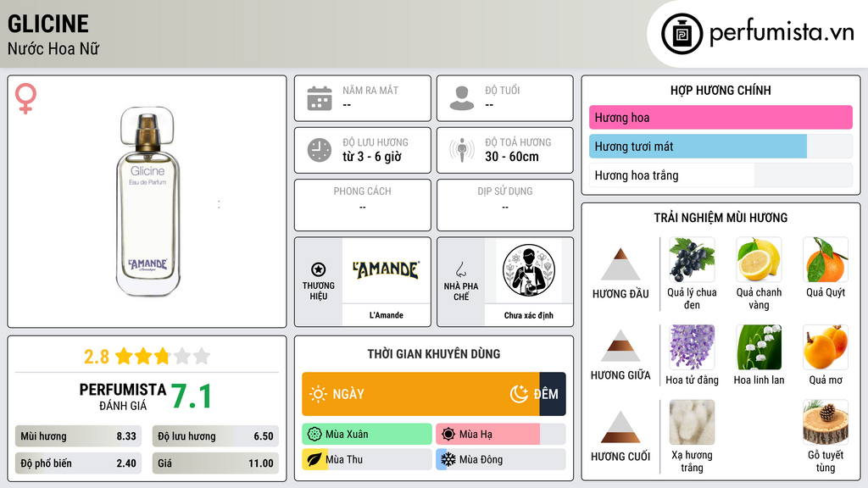Click the Hợp hương chính heading
868x488 pixels.
[721, 90]
